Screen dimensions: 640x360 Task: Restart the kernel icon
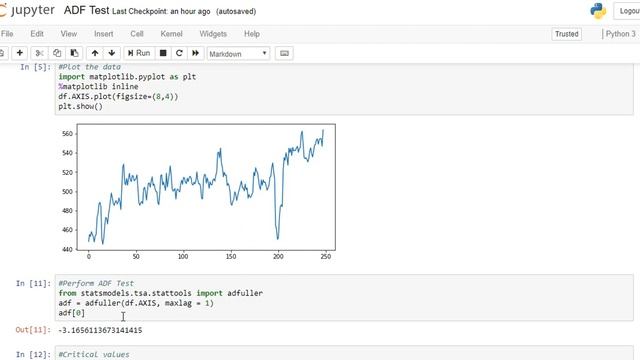coord(179,53)
